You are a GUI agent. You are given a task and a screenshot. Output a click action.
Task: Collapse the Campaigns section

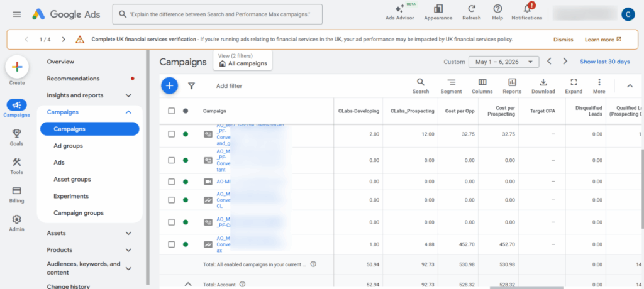[x=128, y=112]
